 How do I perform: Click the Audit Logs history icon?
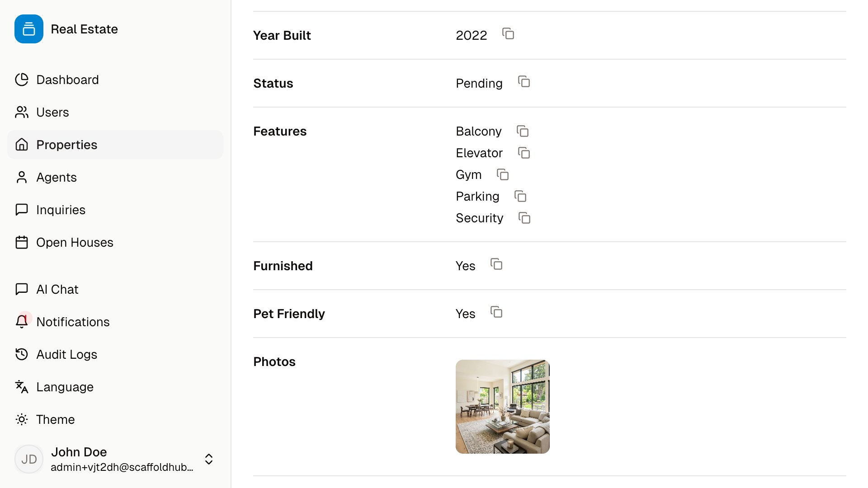[21, 354]
